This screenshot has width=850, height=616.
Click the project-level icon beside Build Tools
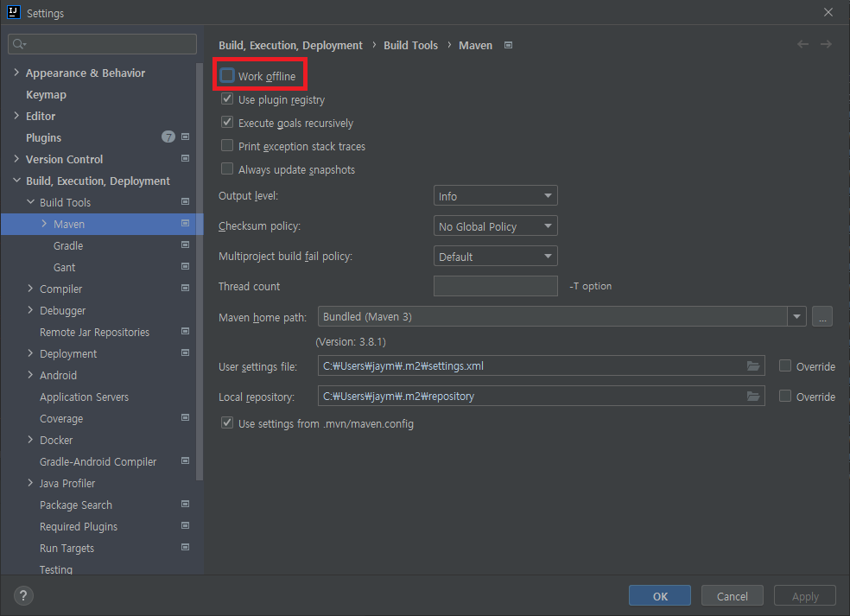(x=186, y=201)
